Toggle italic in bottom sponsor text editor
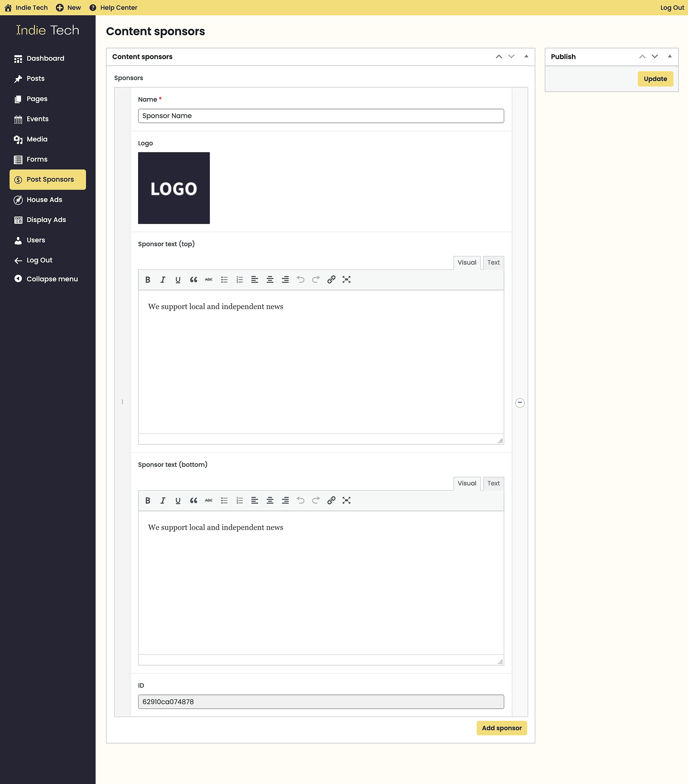 coord(163,500)
